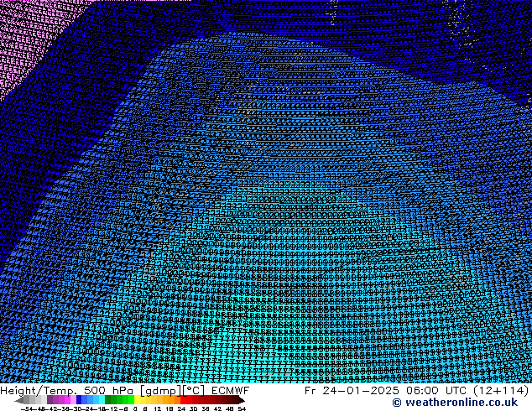Pick the dark blue legend swatch near -30
The image size is (532, 411).
tap(79, 399)
